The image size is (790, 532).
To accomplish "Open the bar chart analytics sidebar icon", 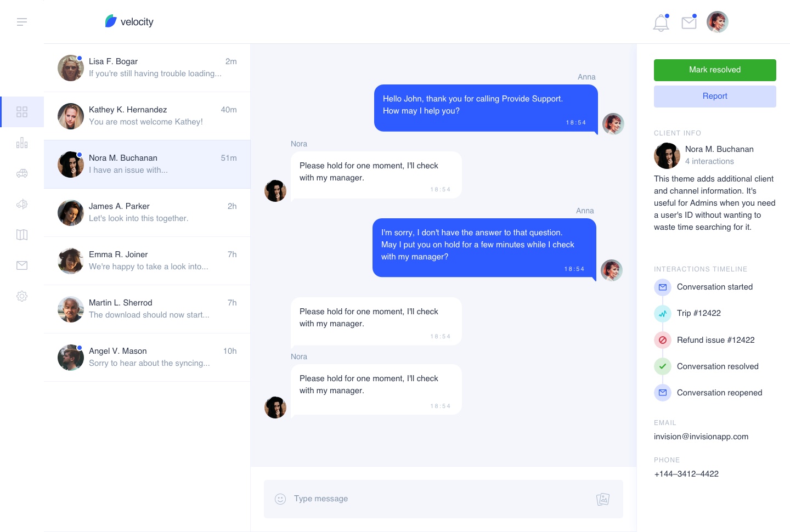I will pos(22,143).
